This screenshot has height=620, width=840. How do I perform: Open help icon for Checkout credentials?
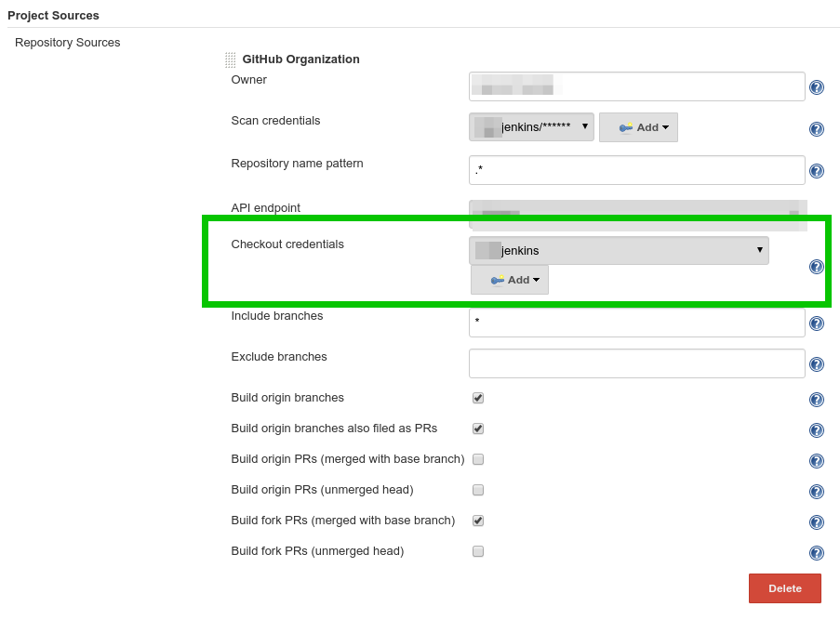pos(817,267)
